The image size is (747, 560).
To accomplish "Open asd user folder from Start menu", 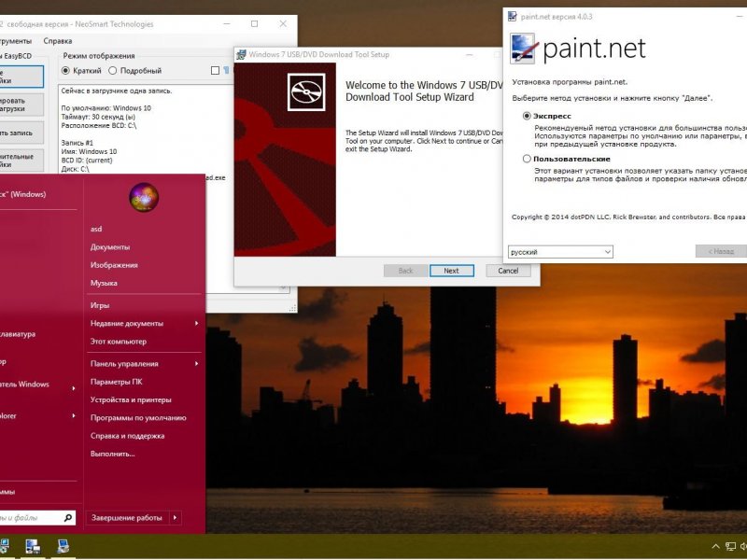I will click(96, 229).
